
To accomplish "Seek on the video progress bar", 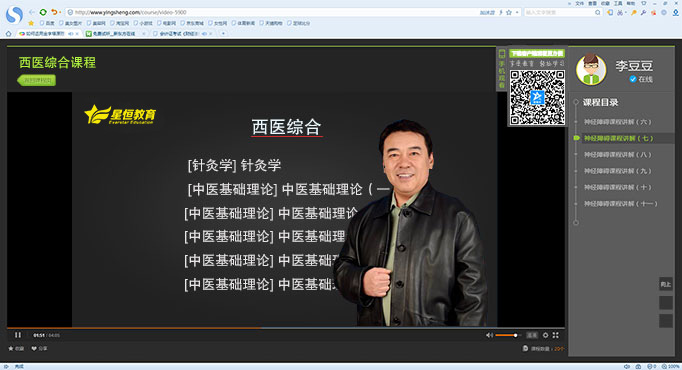I will 286,327.
